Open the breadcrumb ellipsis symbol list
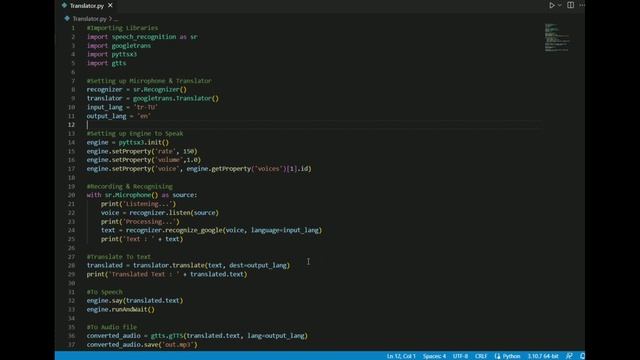Viewport: 640px width, 360px height. 116,19
